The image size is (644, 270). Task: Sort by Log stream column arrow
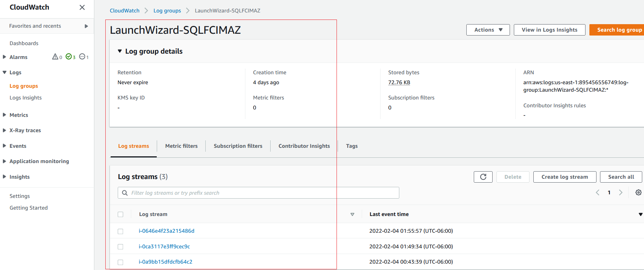[352, 214]
